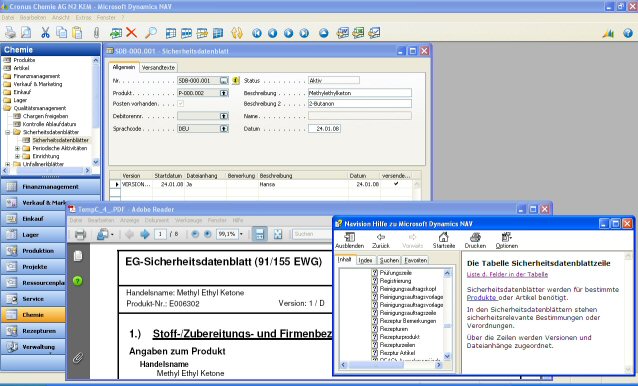Click the Datum field showing 24.01.08
Screen dimensions: 638x386
tap(324, 129)
